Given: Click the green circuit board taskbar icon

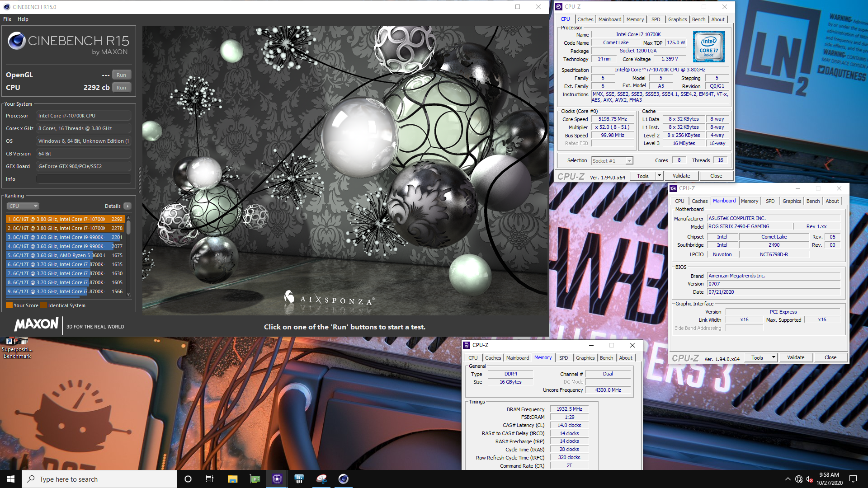Looking at the screenshot, I should 255,479.
